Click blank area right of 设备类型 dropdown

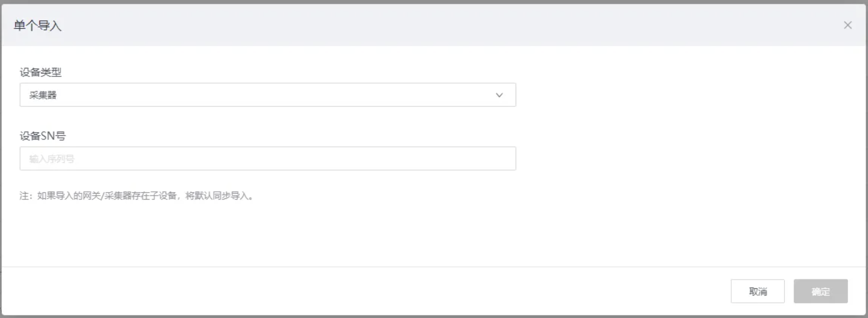[x=688, y=95]
